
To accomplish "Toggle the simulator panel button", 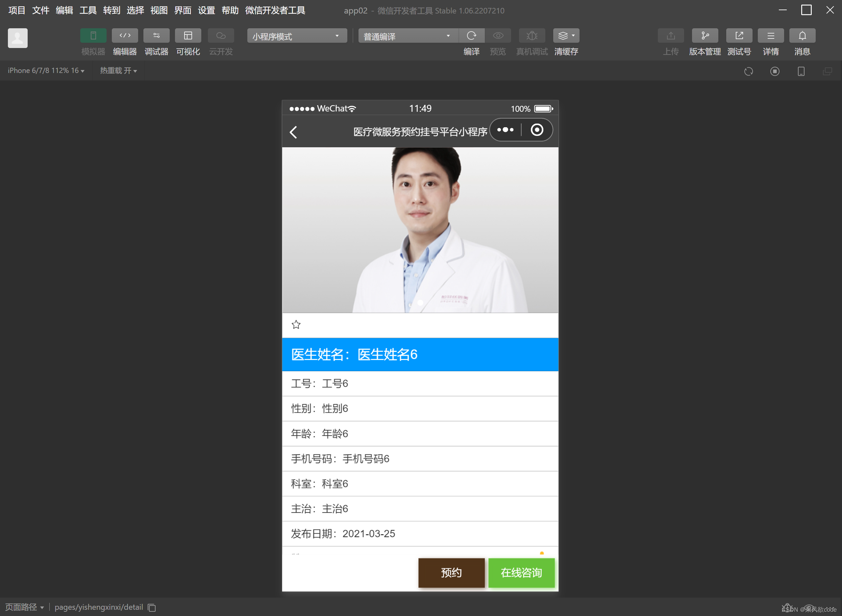I will coord(93,36).
